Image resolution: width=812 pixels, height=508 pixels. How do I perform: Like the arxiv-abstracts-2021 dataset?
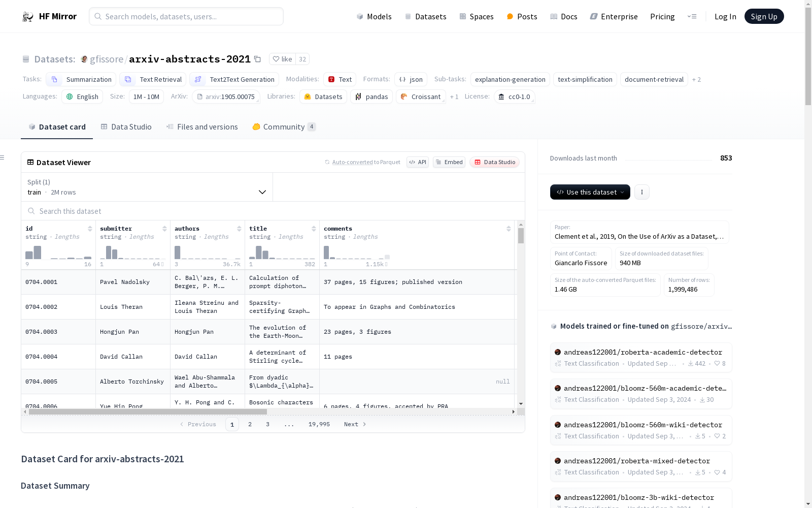282,59
